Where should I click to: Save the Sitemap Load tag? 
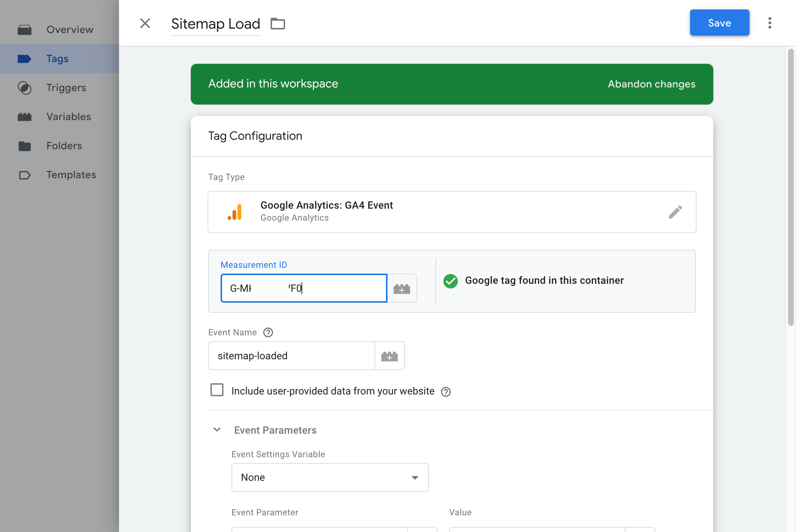[719, 23]
